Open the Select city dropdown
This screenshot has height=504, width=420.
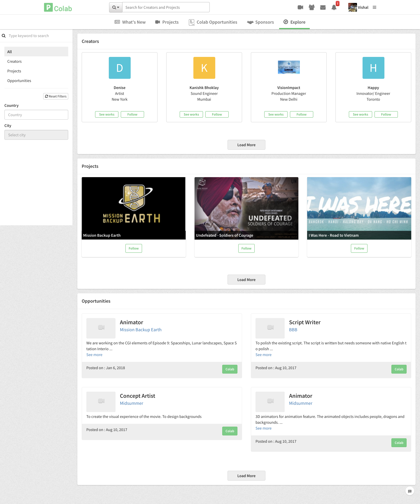[x=36, y=135]
